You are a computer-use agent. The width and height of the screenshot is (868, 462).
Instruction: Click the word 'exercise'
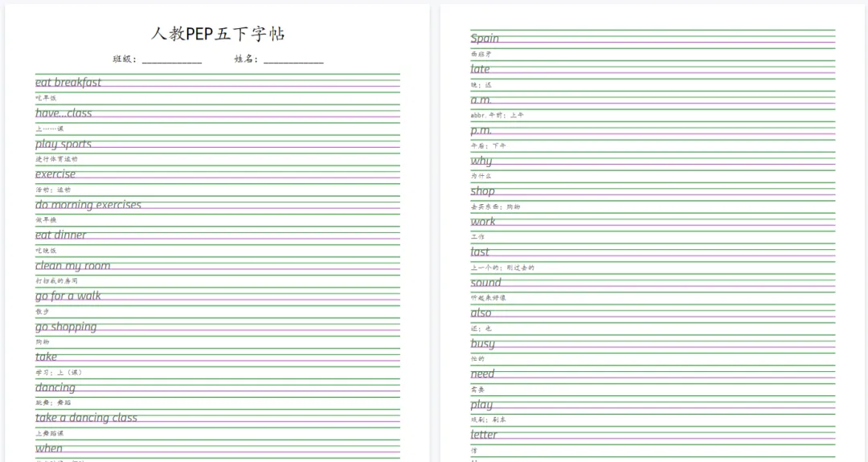coord(55,174)
